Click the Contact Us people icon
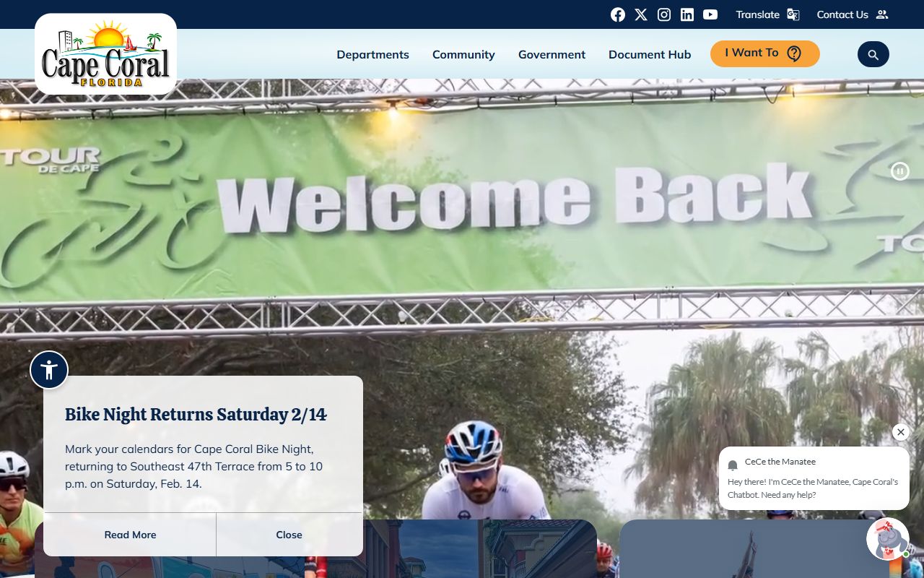924x578 pixels. point(882,14)
